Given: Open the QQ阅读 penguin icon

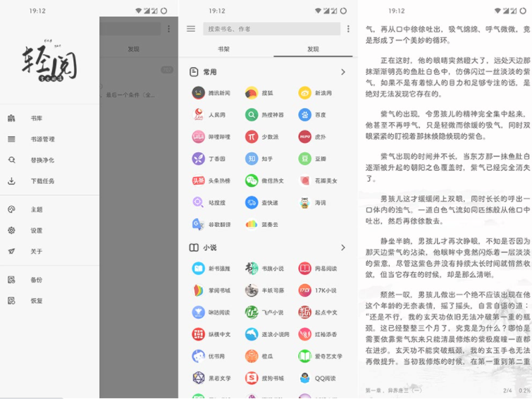Looking at the screenshot, I should pos(304,378).
